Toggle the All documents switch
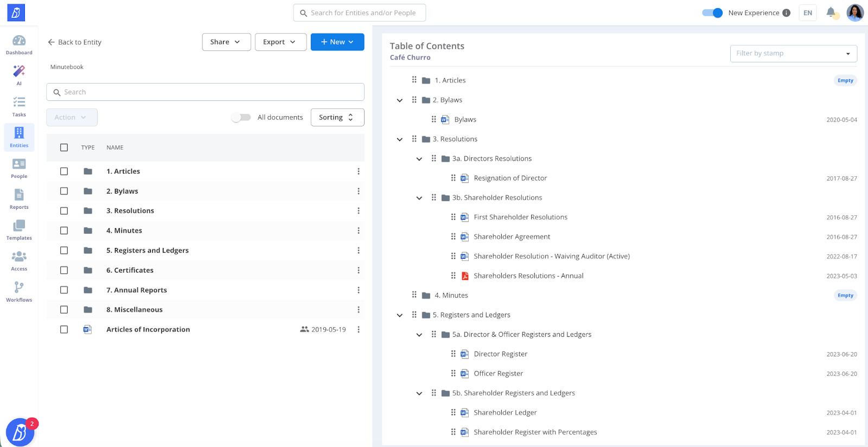Image resolution: width=868 pixels, height=447 pixels. [x=241, y=117]
